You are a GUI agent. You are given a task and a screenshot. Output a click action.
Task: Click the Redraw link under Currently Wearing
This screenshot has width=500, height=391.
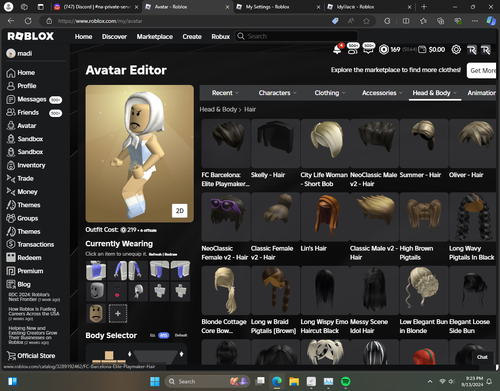pos(171,254)
